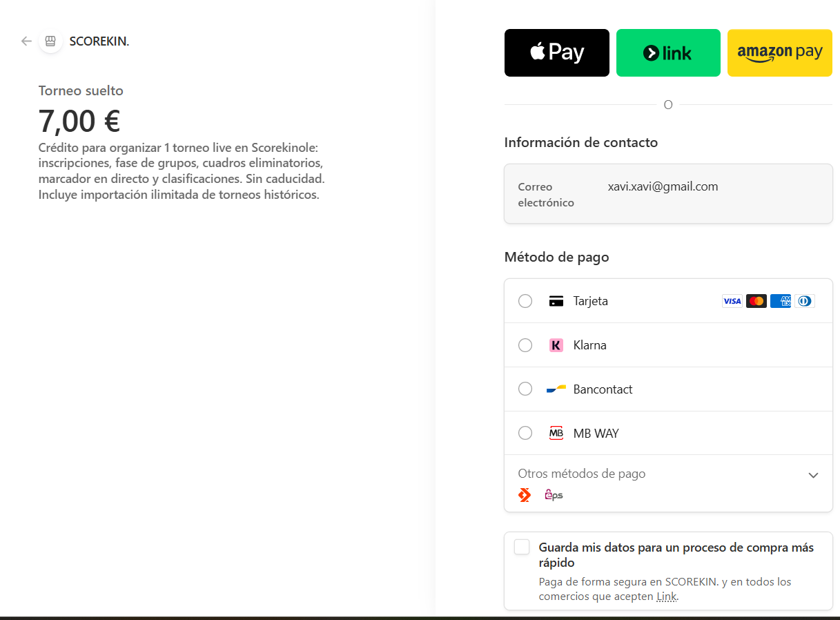Click the Diners Club logo

pyautogui.click(x=805, y=301)
